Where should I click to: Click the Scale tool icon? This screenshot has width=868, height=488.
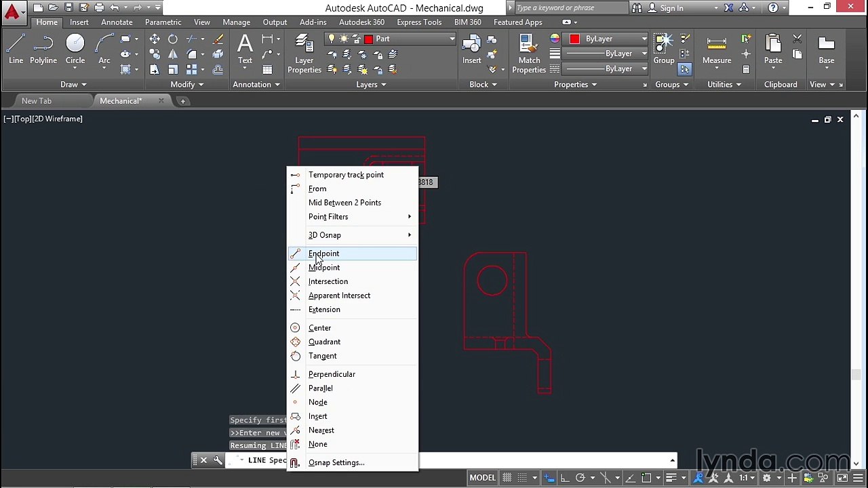pos(173,69)
